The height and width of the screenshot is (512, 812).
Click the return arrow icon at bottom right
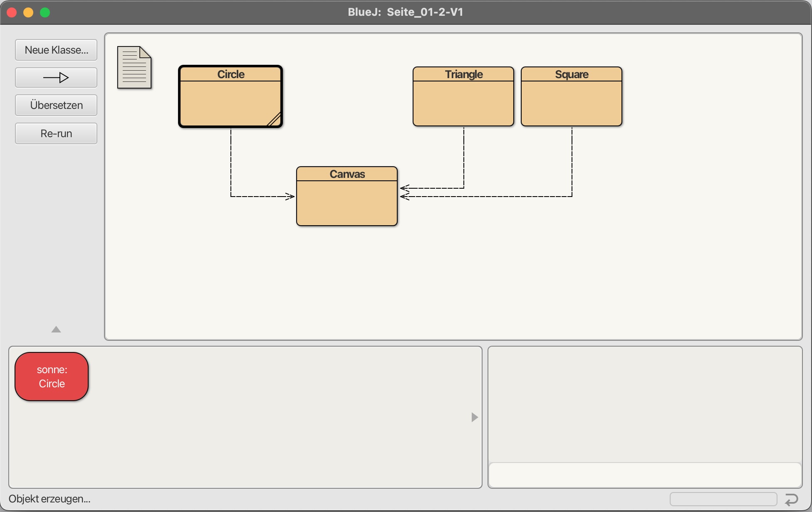click(791, 499)
